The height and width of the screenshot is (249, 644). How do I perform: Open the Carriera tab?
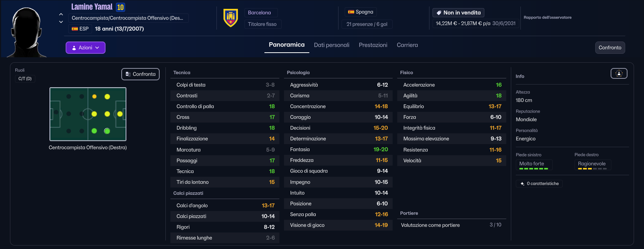click(x=407, y=45)
